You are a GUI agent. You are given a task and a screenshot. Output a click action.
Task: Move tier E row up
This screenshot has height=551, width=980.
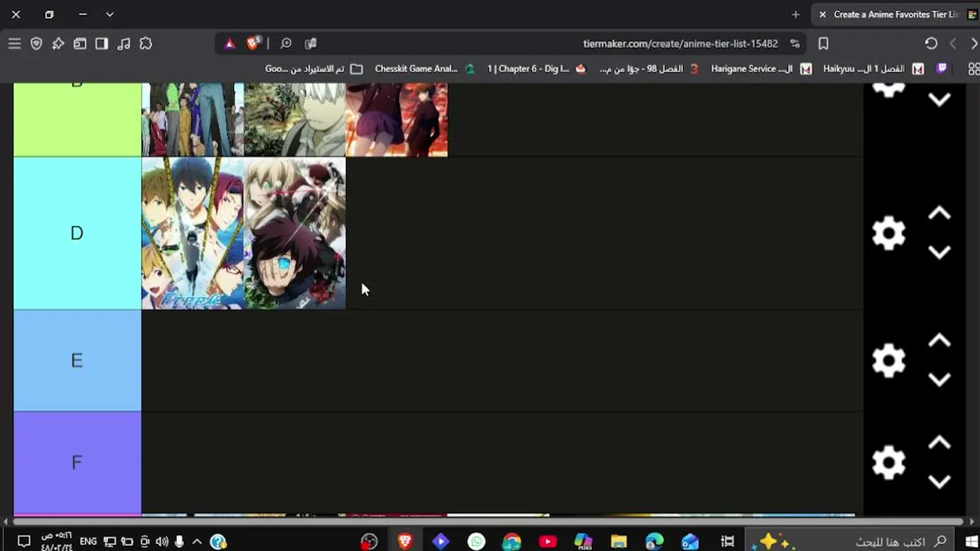939,342
